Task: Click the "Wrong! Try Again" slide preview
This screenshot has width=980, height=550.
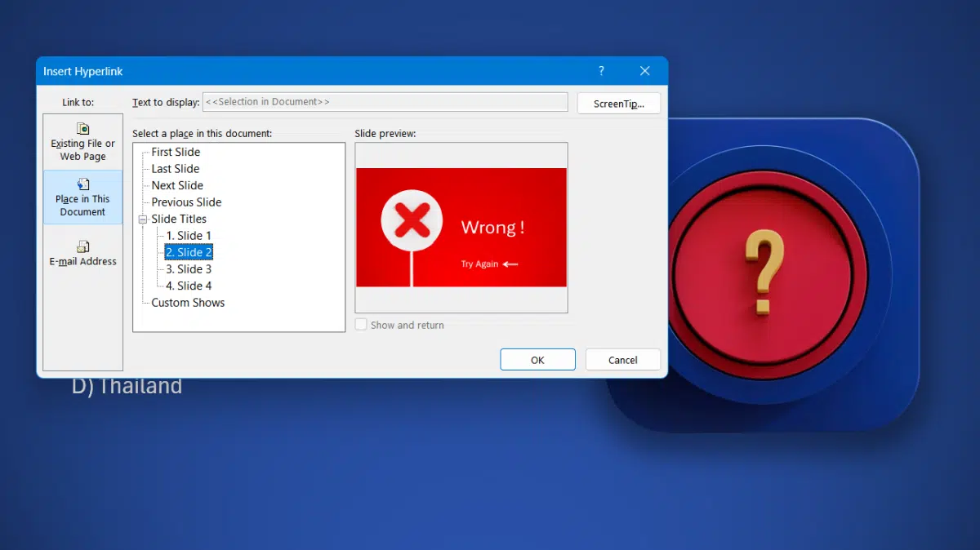Action: [461, 228]
